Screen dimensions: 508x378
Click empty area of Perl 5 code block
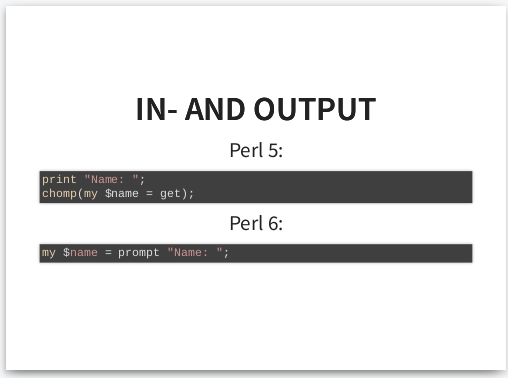pyautogui.click(x=333, y=187)
